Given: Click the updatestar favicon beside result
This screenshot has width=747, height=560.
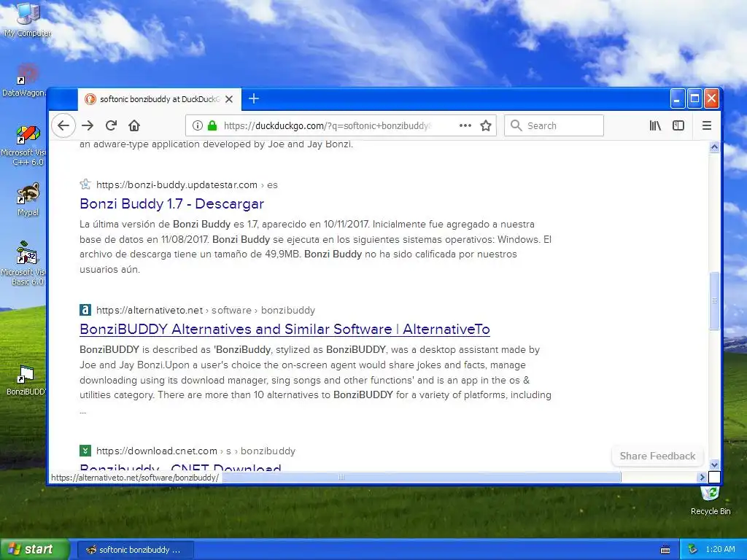Looking at the screenshot, I should coord(85,184).
